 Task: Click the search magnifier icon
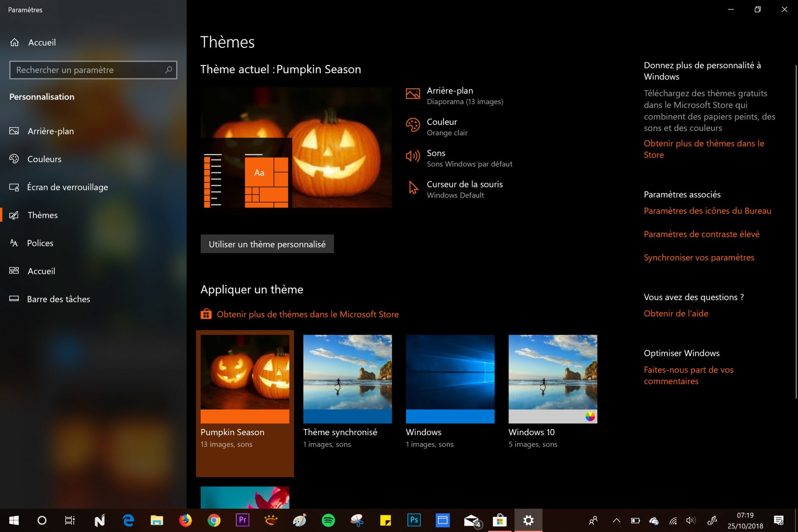[x=168, y=70]
